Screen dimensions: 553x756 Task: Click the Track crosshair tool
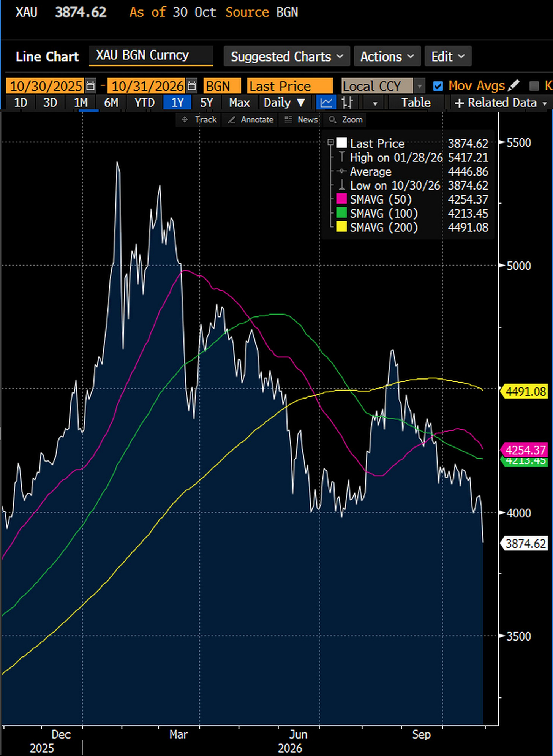pyautogui.click(x=199, y=120)
